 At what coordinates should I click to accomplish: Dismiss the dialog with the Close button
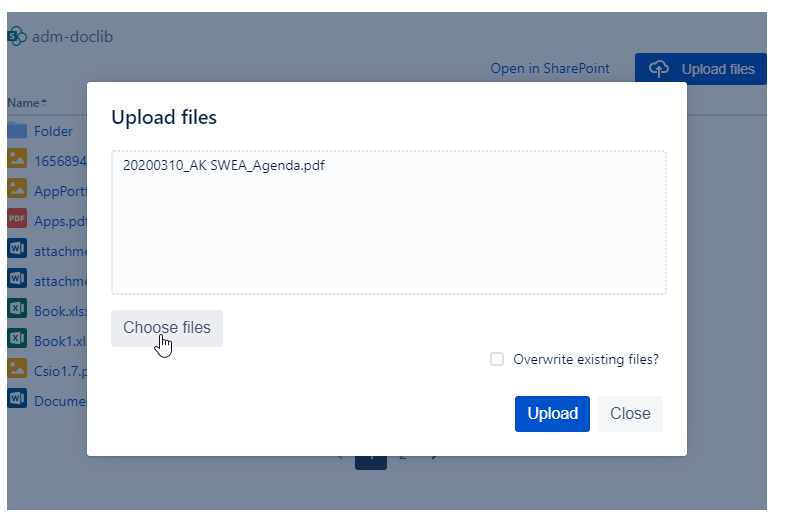[630, 414]
